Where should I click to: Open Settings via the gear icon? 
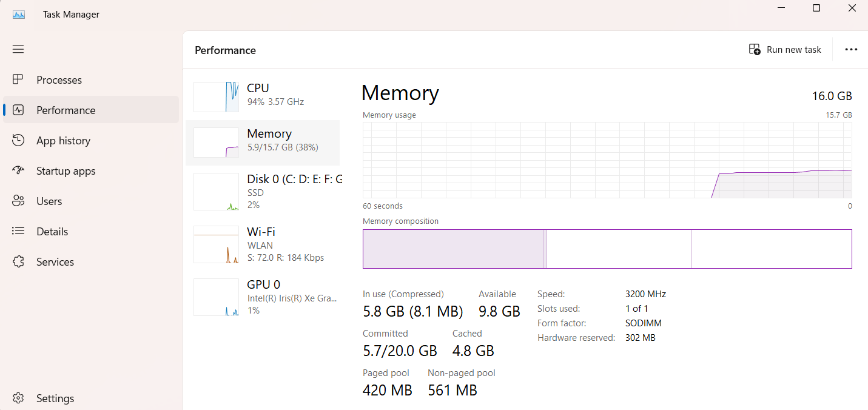click(x=18, y=398)
